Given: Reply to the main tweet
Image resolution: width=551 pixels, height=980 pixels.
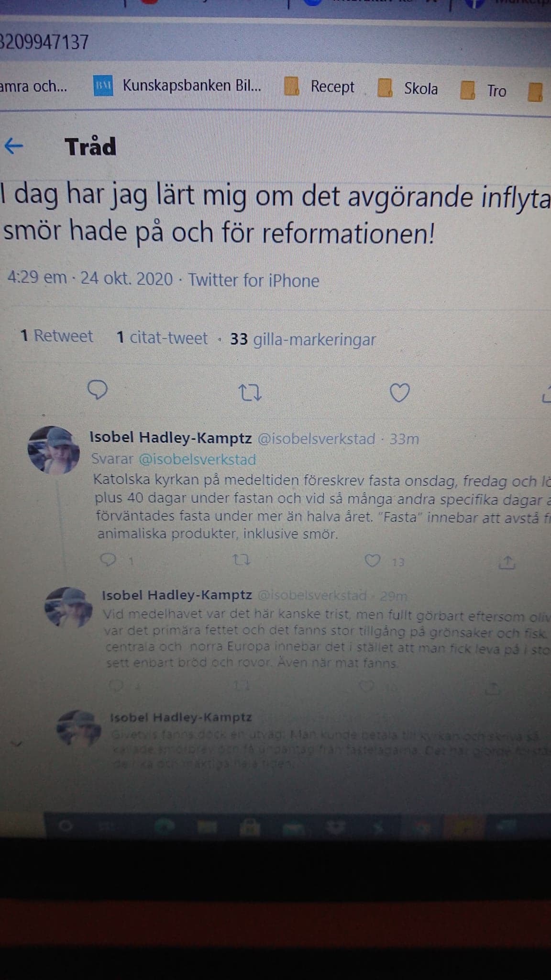Looking at the screenshot, I should coord(98,390).
